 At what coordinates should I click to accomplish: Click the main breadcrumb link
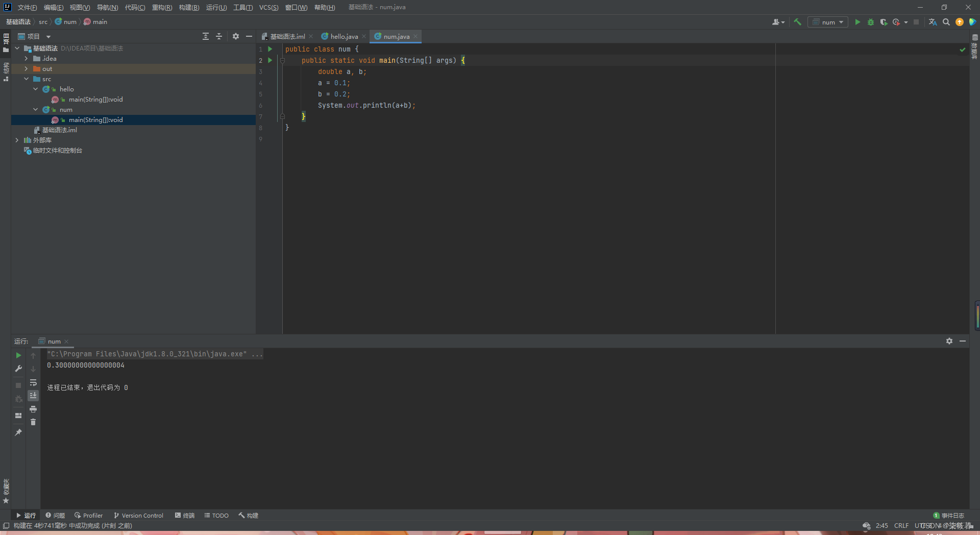(99, 22)
